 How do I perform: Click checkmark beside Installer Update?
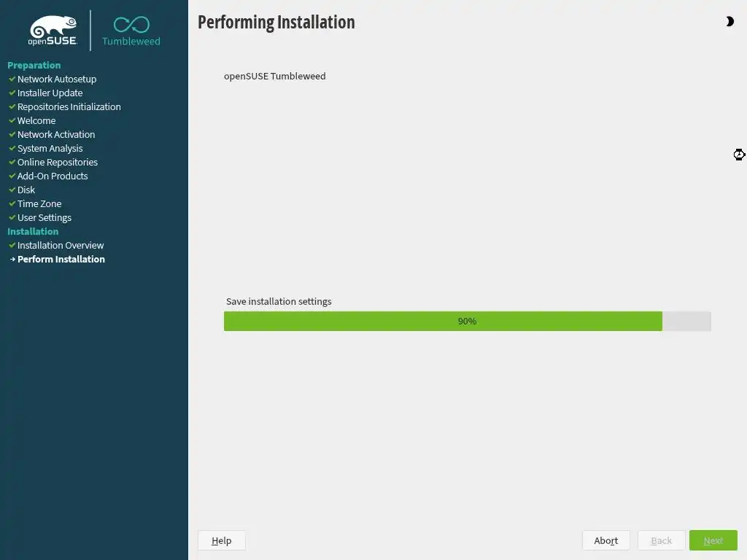coord(12,93)
